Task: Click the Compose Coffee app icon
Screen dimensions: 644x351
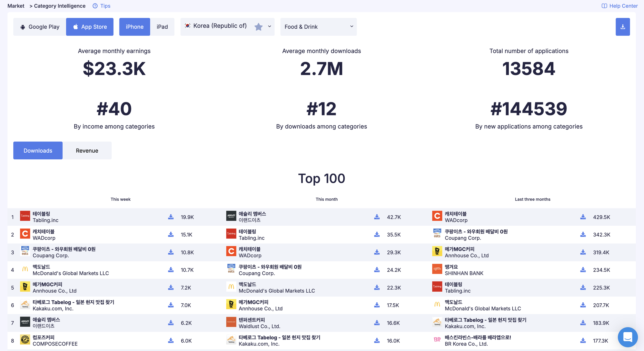Action: click(25, 339)
